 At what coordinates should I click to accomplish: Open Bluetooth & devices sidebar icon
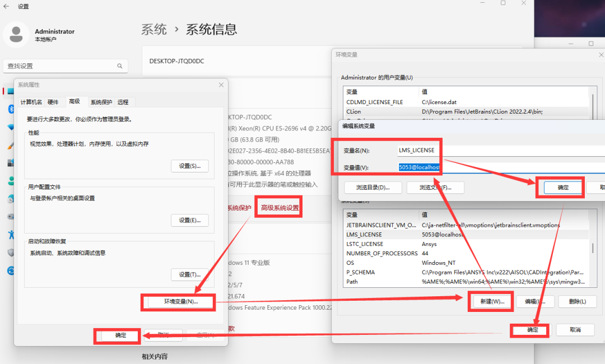11,109
